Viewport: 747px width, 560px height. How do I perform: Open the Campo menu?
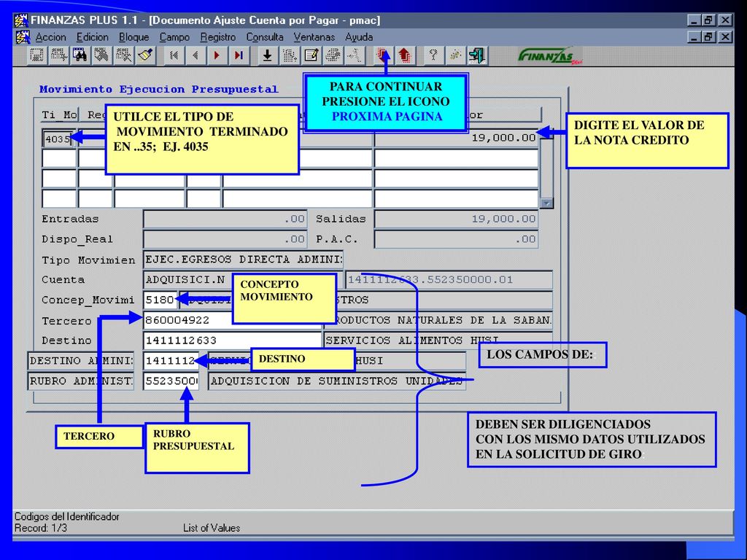174,37
